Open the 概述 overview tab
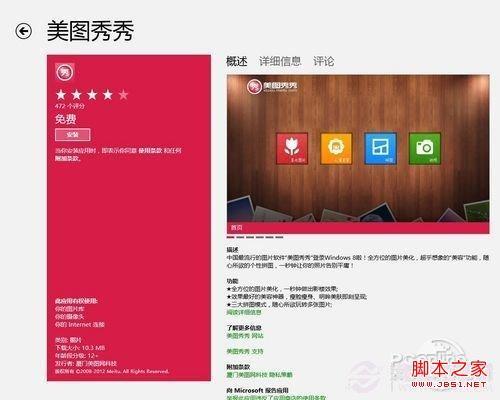The image size is (500, 400). (x=237, y=61)
